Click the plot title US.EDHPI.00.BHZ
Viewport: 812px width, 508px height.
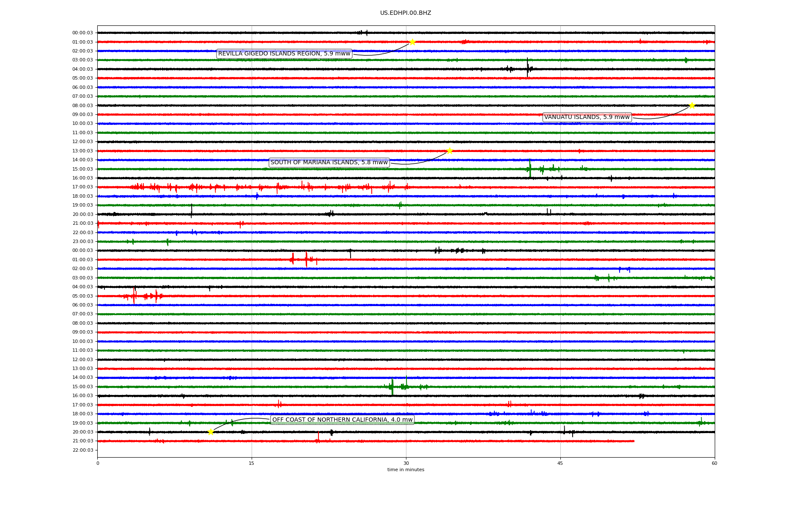point(406,13)
